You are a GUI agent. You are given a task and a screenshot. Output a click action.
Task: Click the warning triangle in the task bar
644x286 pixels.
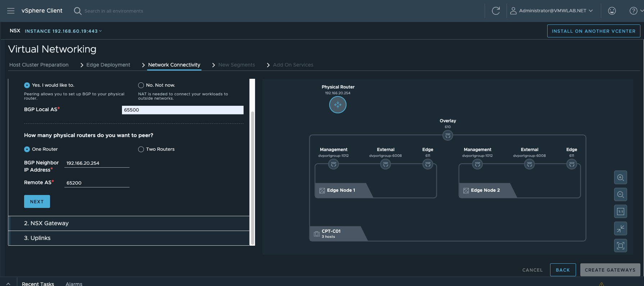click(x=602, y=284)
